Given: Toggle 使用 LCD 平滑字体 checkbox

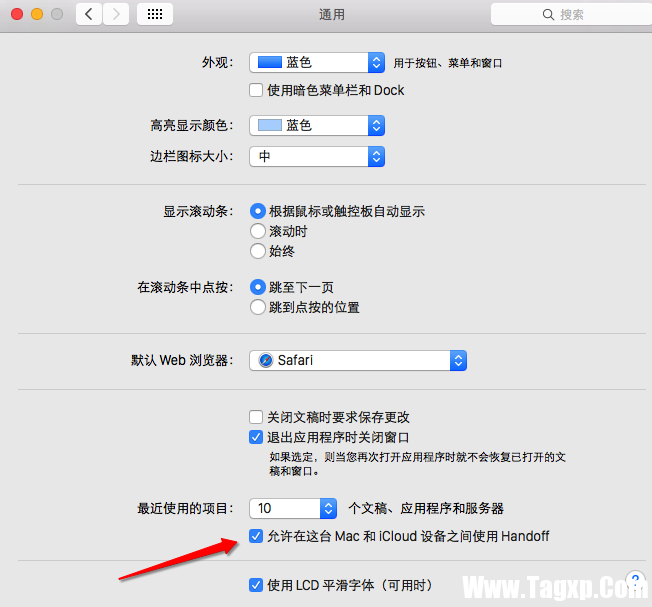Looking at the screenshot, I should click(x=256, y=585).
